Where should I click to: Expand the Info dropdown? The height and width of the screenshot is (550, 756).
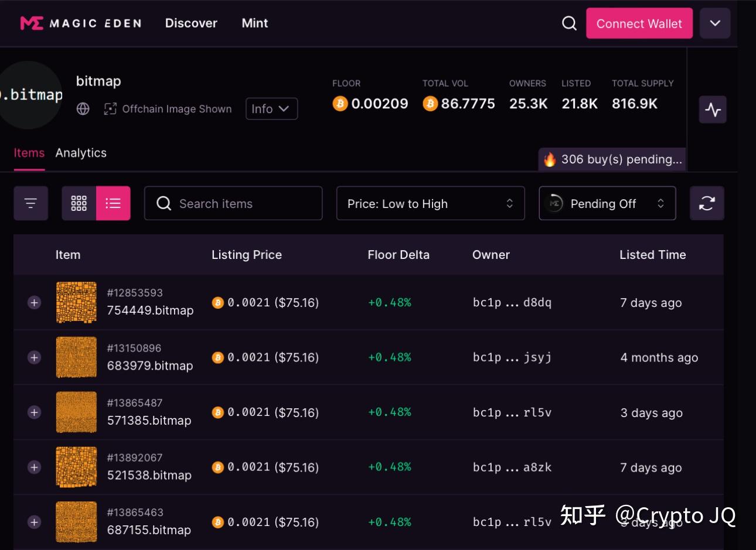271,109
